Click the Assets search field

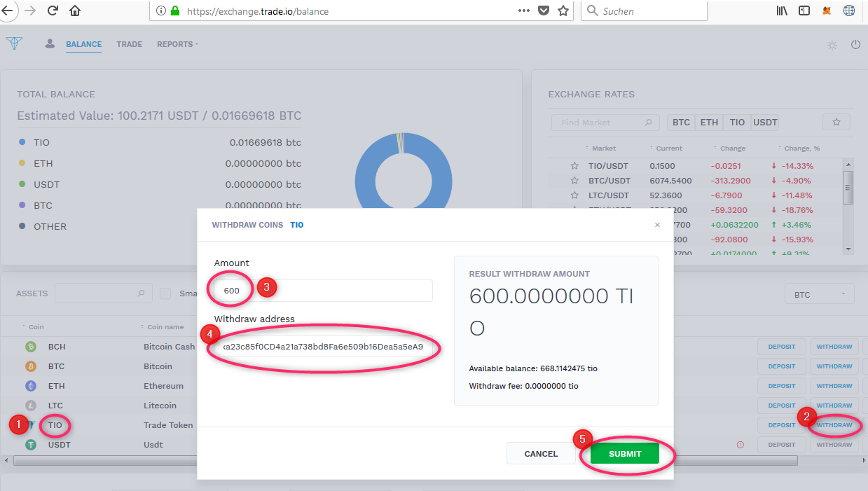coord(103,293)
